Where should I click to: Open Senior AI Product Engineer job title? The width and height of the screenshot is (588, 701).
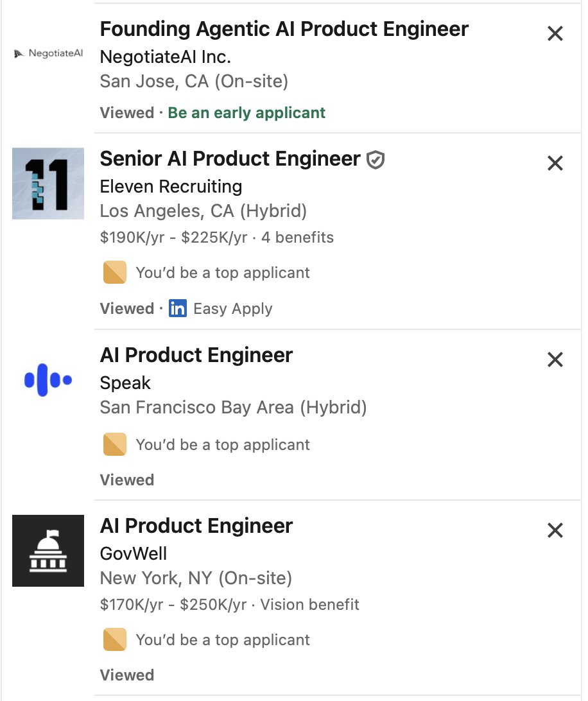(230, 159)
